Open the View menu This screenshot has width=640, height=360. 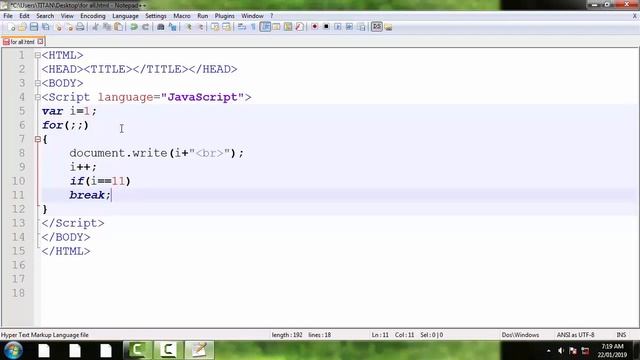(x=67, y=16)
